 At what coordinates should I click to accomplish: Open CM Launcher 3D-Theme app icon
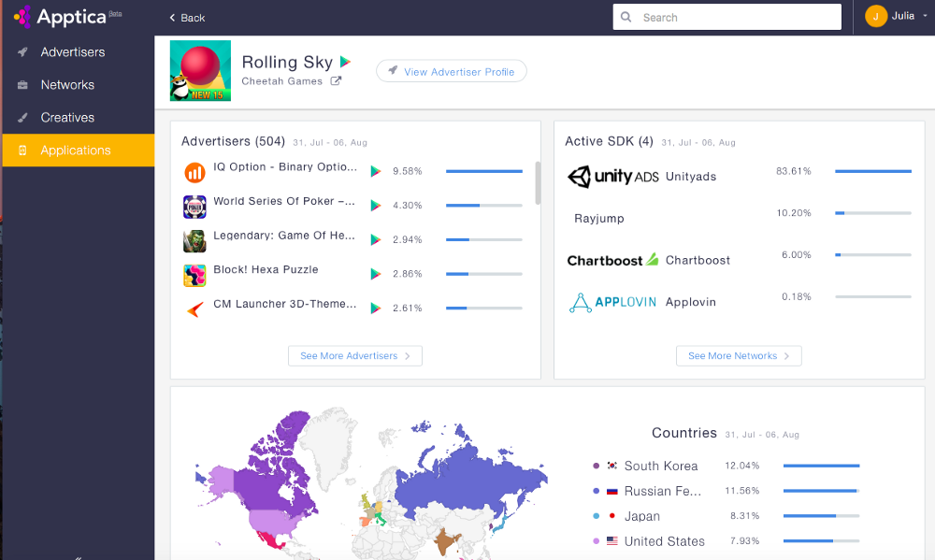(x=194, y=309)
